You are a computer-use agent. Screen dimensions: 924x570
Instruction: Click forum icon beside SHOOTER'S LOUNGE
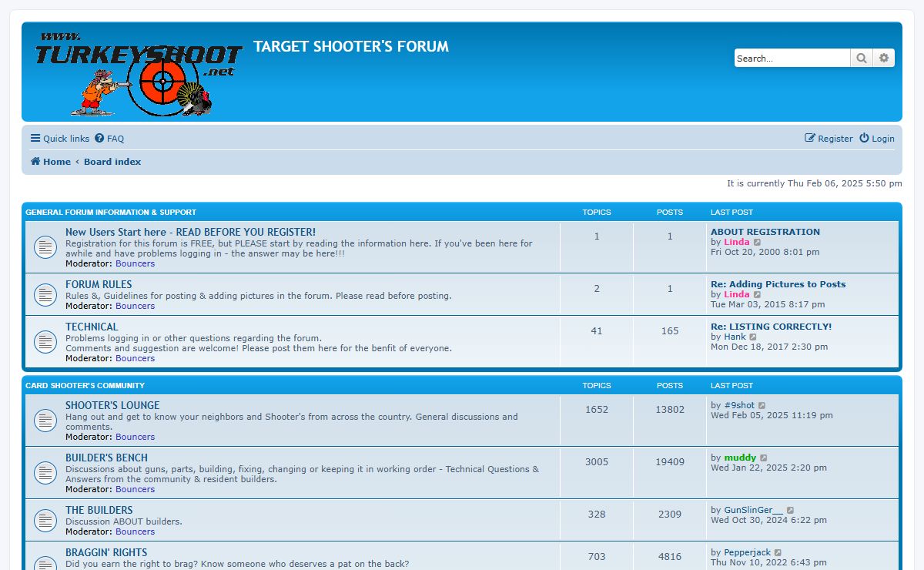pyautogui.click(x=45, y=421)
